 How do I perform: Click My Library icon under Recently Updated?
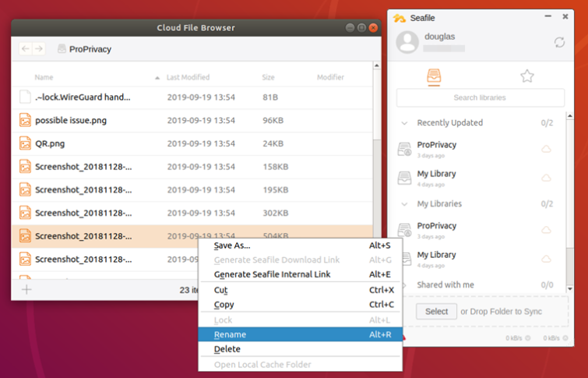[x=405, y=178]
